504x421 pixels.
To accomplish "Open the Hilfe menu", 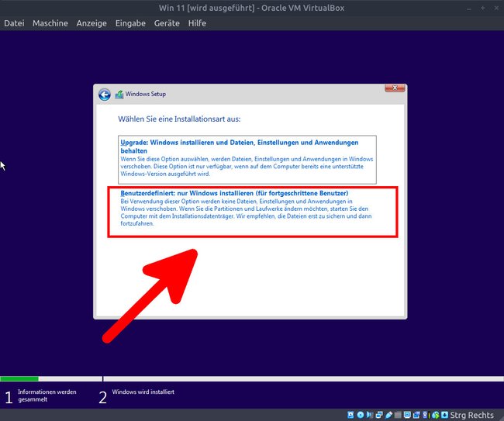I will (198, 23).
